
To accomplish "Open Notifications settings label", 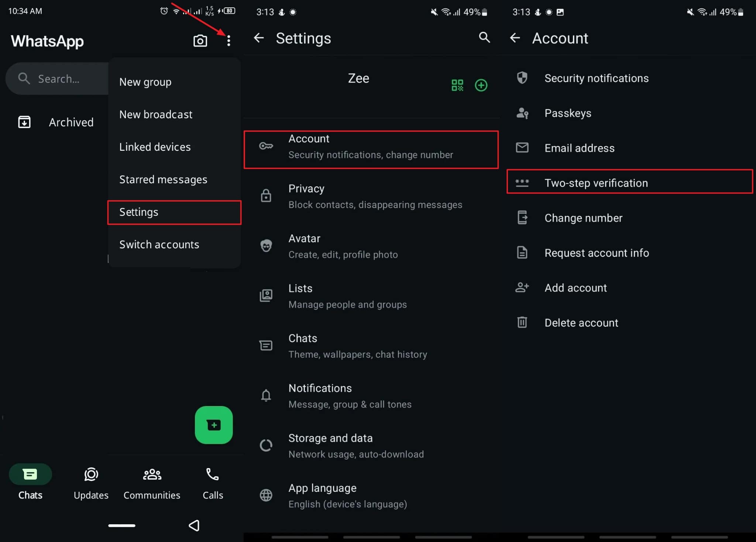I will [x=320, y=388].
